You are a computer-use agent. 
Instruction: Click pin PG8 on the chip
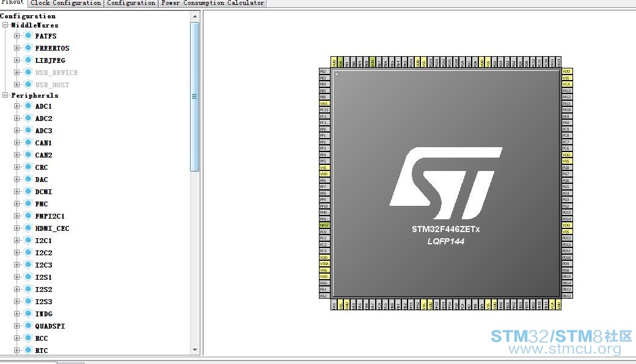[x=567, y=167]
